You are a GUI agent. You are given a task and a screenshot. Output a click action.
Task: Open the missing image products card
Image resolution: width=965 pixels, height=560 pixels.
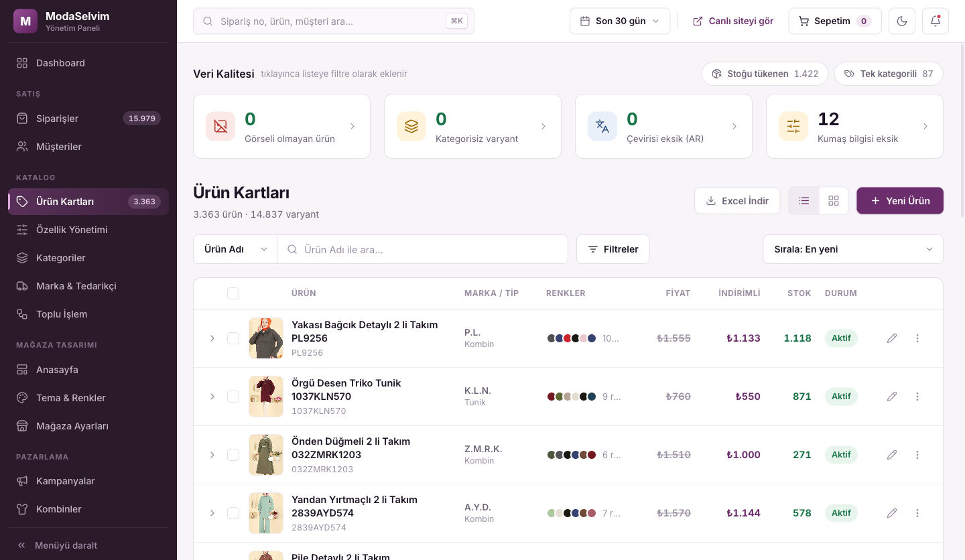tap(281, 127)
